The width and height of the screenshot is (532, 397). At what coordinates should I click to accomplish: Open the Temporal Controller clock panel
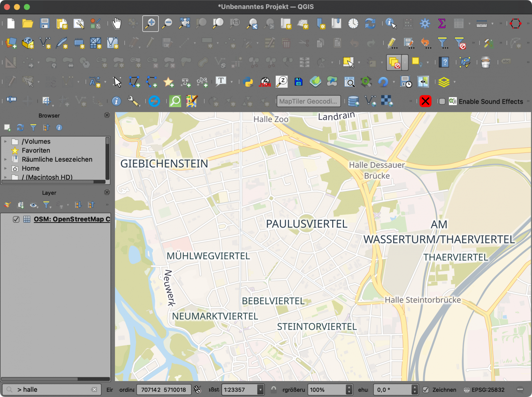(x=353, y=23)
